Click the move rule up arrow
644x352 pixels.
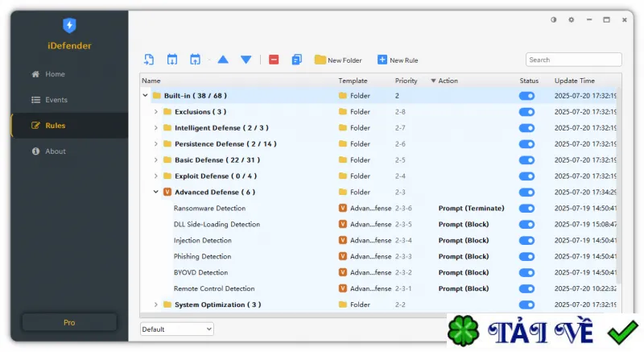point(223,60)
